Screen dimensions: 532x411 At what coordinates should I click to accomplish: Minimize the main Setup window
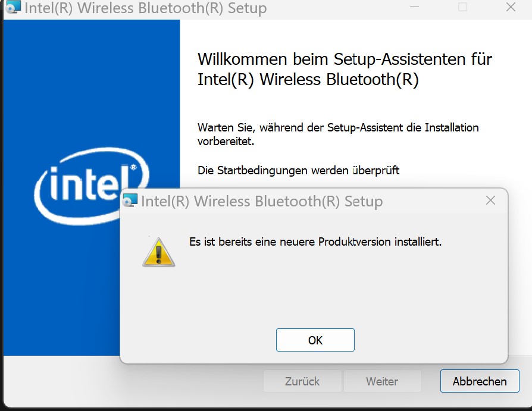pyautogui.click(x=414, y=7)
